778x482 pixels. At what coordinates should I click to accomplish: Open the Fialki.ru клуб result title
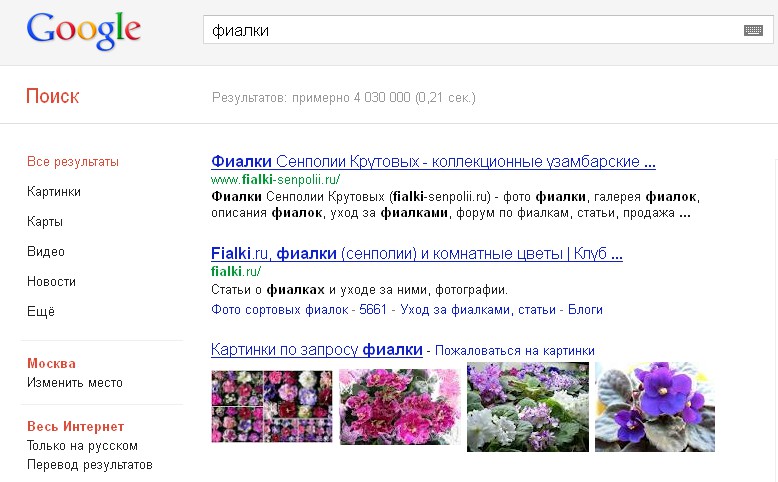click(x=417, y=254)
